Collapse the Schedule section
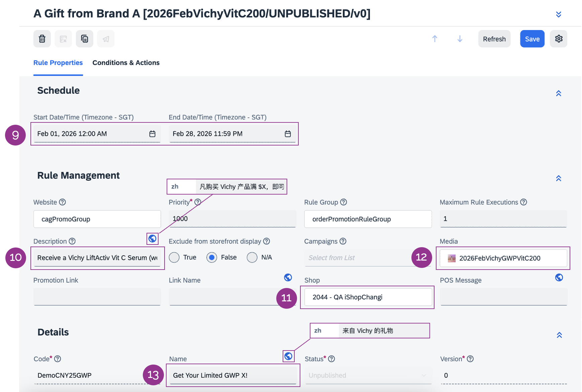Image resolution: width=582 pixels, height=392 pixels. coord(559,93)
